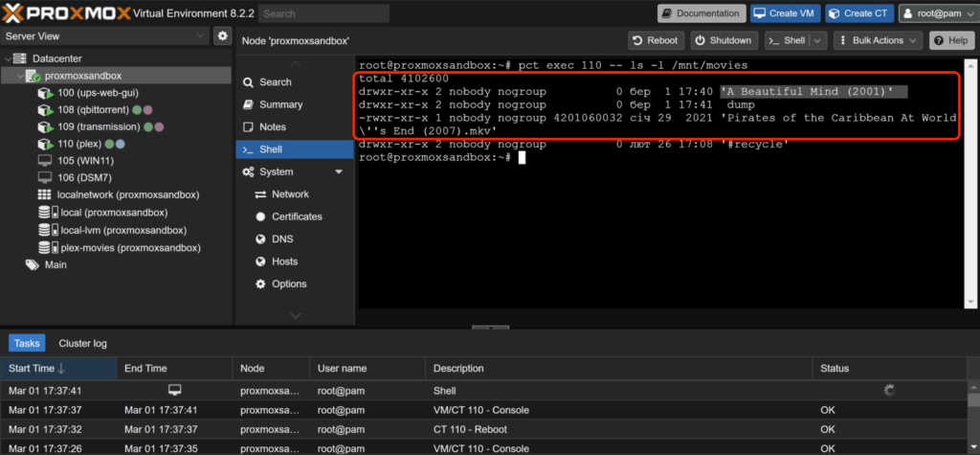980x455 pixels.
Task: Sort by Status column header
Action: pos(890,368)
